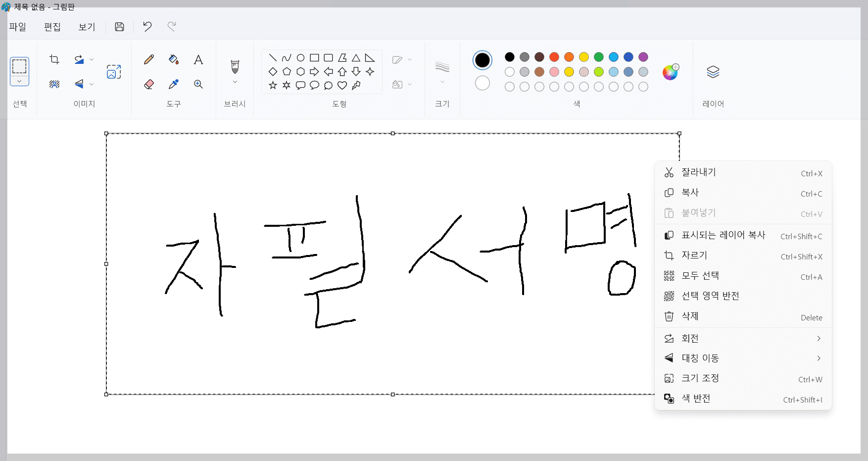This screenshot has width=868, height=461.
Task: Open the crop tool in the image group
Action: tap(54, 59)
